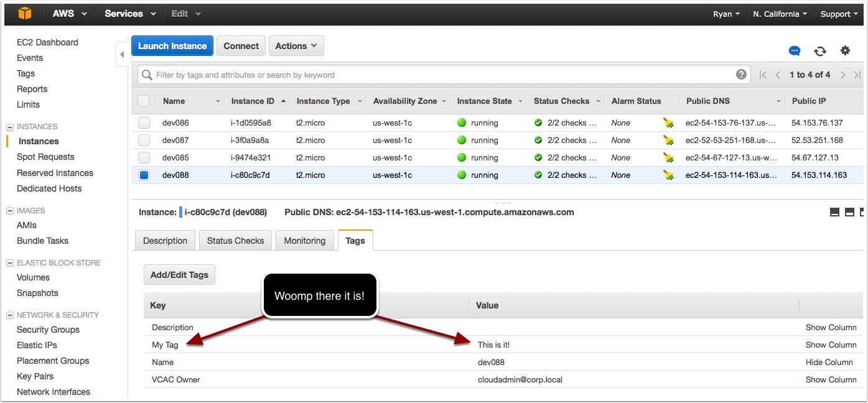The height and width of the screenshot is (403, 868).
Task: Jump to the first page of results
Action: tap(763, 75)
